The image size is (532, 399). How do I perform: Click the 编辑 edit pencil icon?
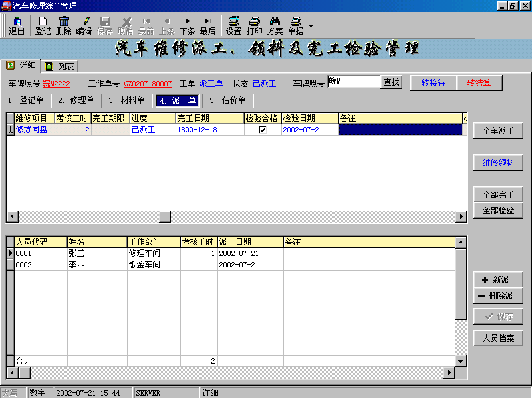point(84,25)
